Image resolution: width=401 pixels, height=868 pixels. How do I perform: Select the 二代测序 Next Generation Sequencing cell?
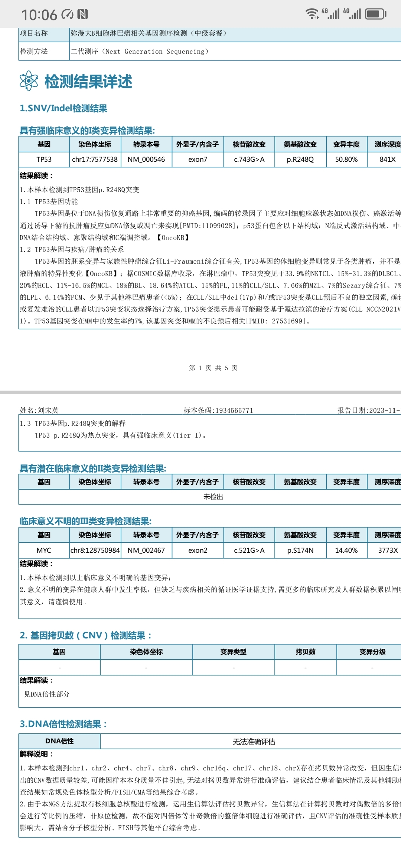pyautogui.click(x=235, y=51)
